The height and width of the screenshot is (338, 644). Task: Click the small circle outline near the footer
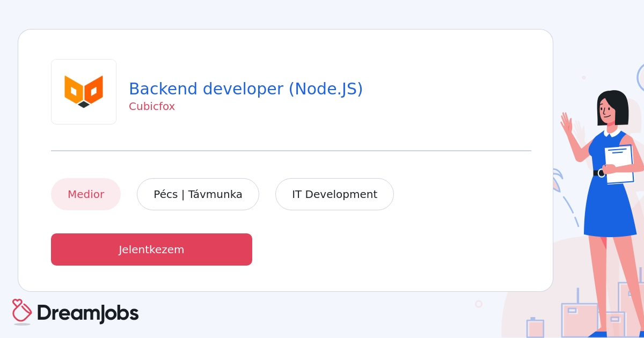pyautogui.click(x=479, y=304)
